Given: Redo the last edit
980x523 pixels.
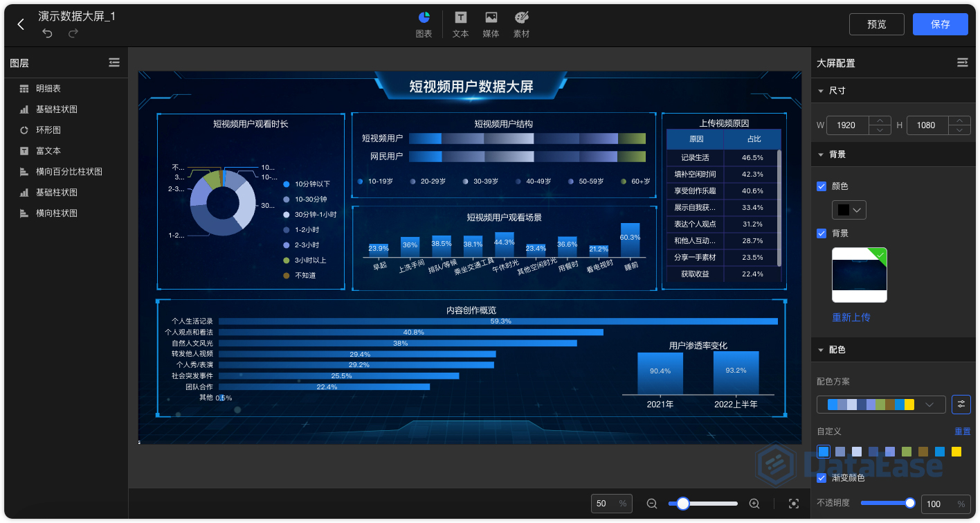Looking at the screenshot, I should [x=73, y=33].
